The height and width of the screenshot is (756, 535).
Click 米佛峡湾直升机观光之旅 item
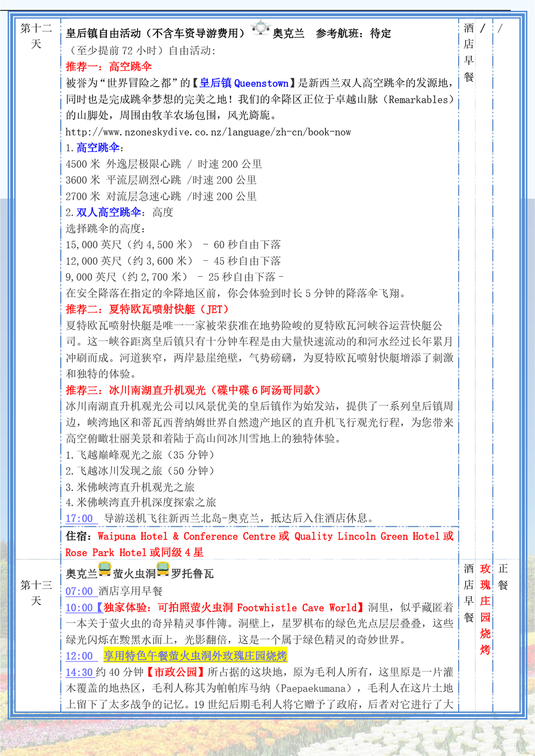click(130, 487)
